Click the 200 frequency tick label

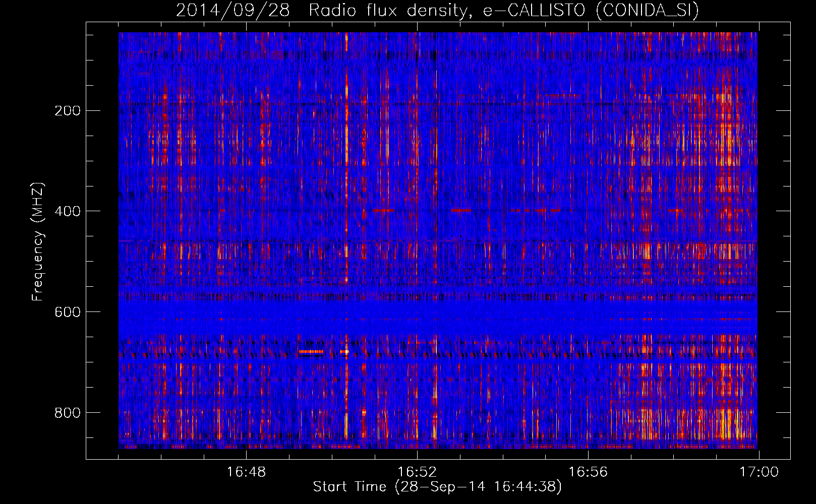click(68, 110)
